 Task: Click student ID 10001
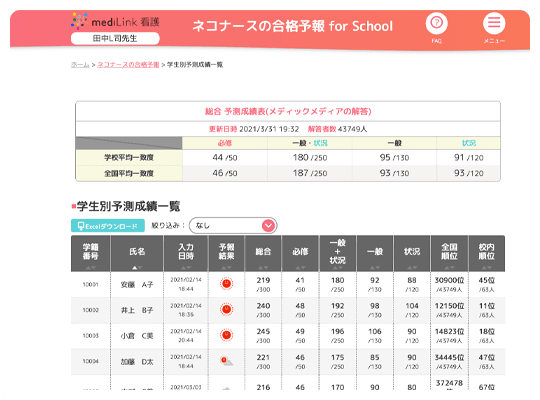91,285
